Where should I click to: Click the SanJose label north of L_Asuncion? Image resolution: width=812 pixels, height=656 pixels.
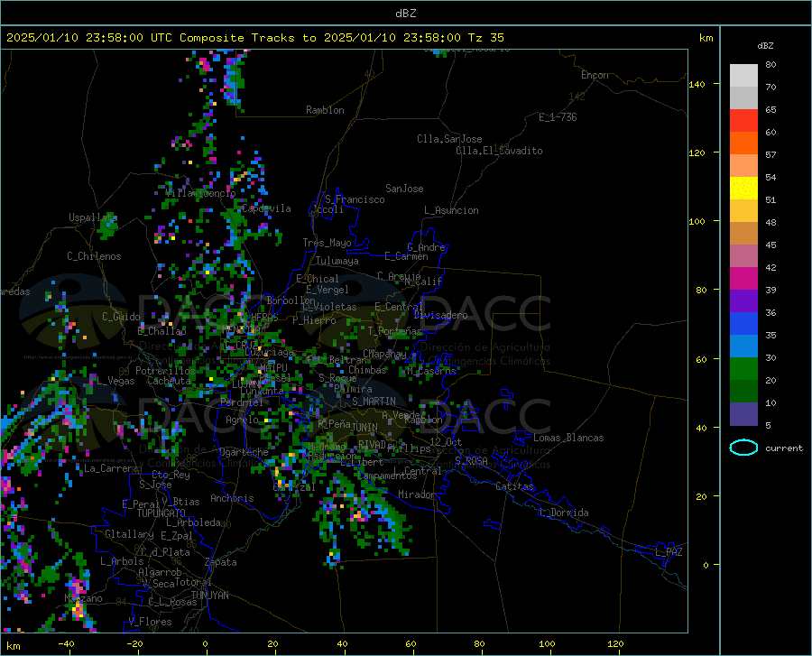tap(404, 189)
